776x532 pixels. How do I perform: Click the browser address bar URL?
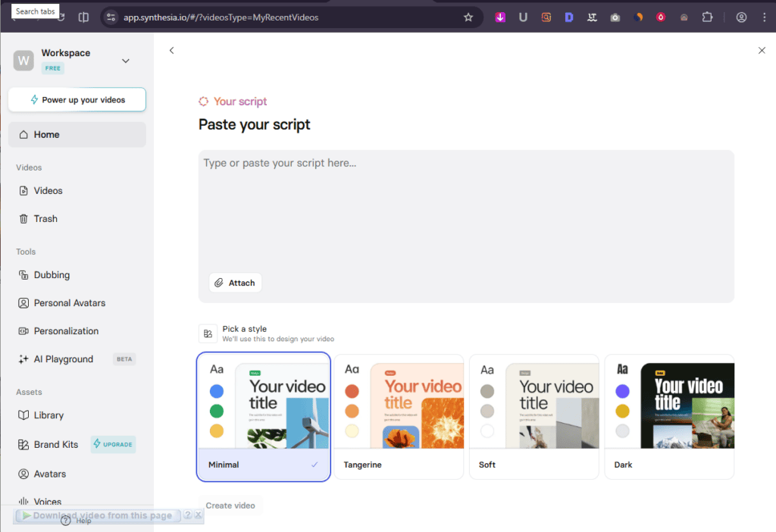[x=221, y=17]
